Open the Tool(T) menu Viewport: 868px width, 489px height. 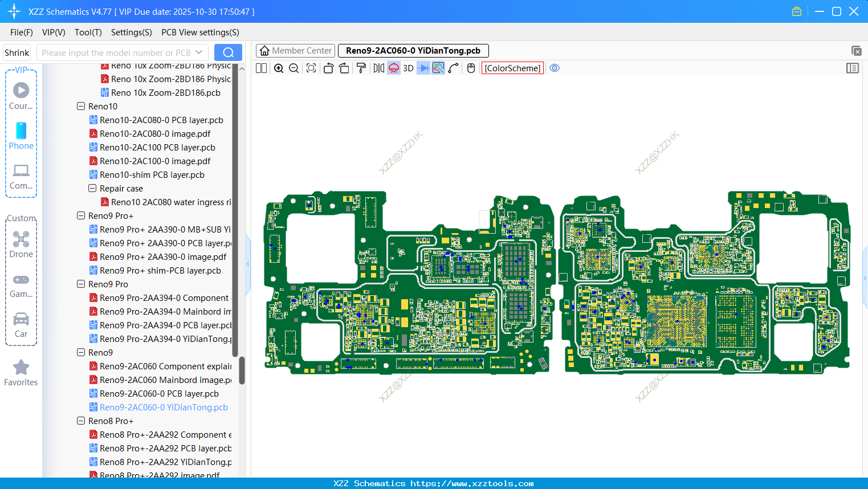click(x=88, y=32)
